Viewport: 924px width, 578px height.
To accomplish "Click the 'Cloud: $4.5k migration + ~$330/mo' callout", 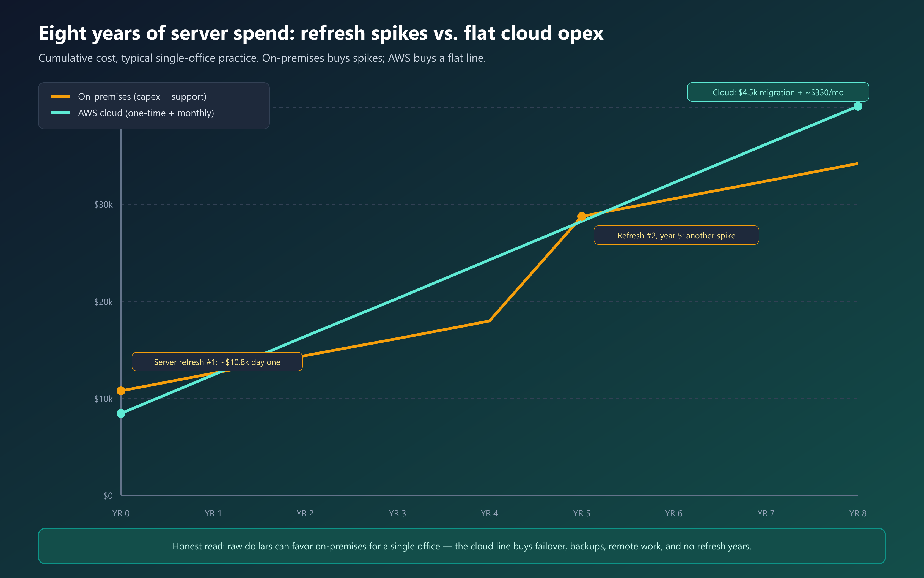I will (778, 92).
